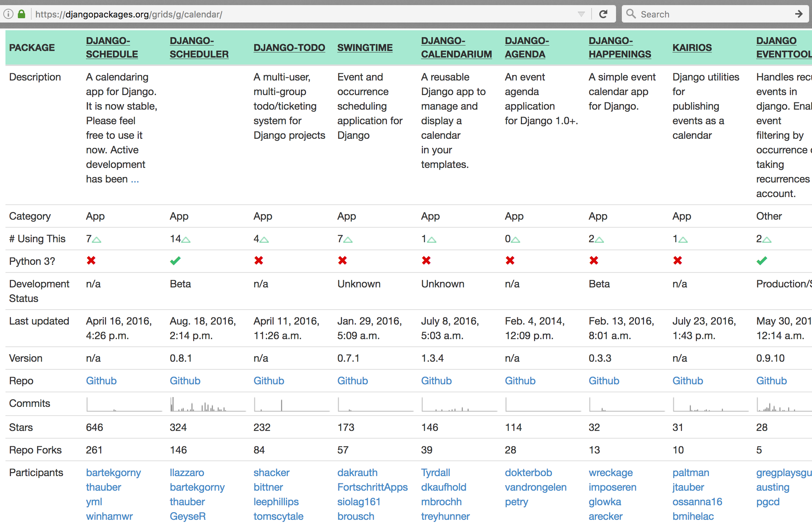Image resolution: width=812 pixels, height=526 pixels.
Task: Open participant treyhunner profile
Action: [x=445, y=517]
